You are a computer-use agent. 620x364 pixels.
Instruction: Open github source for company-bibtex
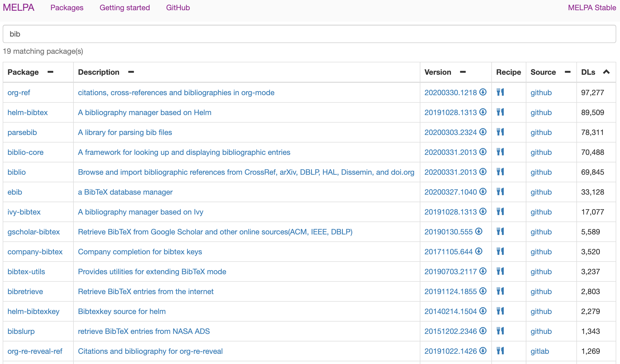pos(541,252)
